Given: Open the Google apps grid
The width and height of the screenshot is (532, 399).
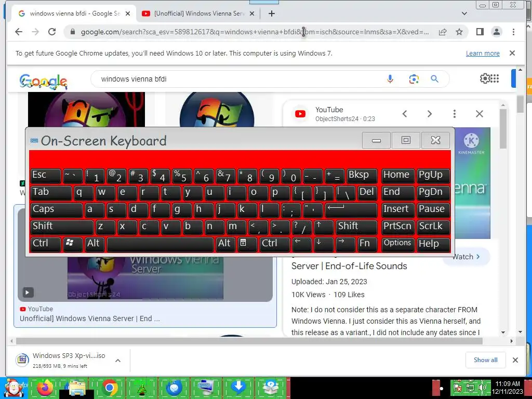Looking at the screenshot, I should [495, 78].
